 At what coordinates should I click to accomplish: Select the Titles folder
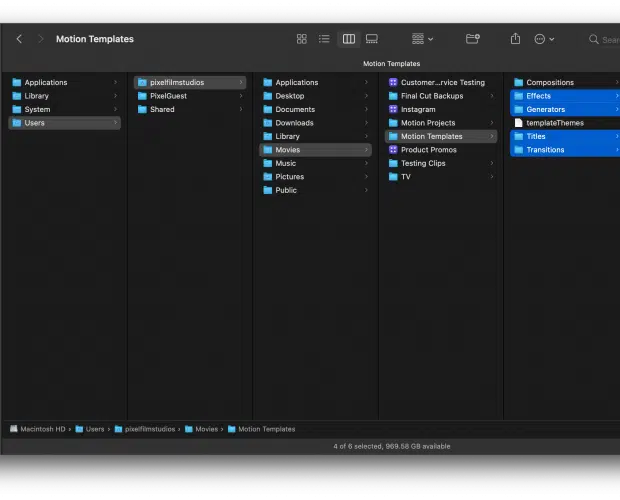(565, 136)
